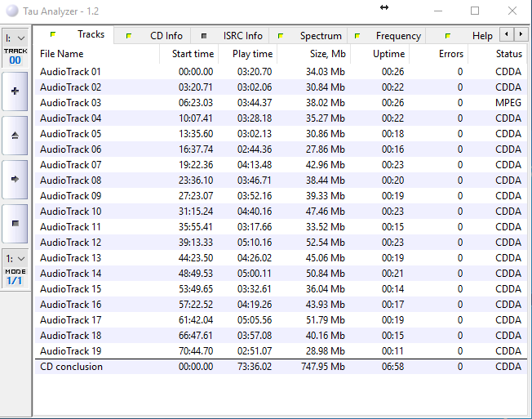Select the AudioTrack 19 row
532x419 pixels.
[281, 351]
